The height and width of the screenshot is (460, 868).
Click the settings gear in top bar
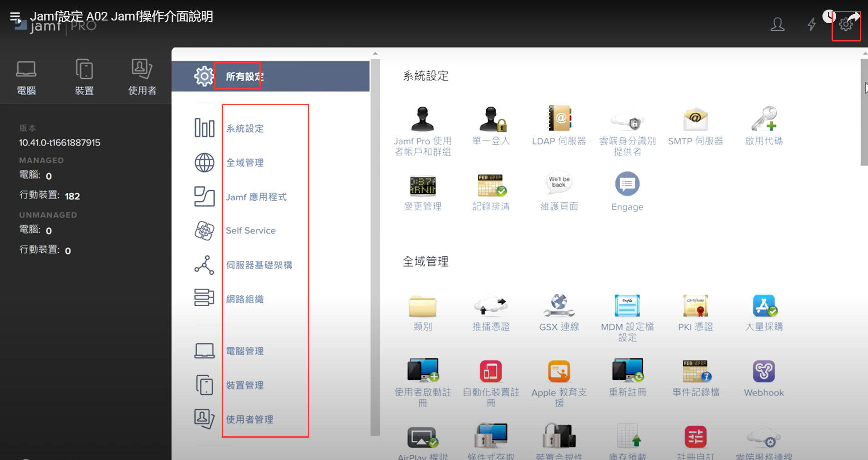pos(846,25)
